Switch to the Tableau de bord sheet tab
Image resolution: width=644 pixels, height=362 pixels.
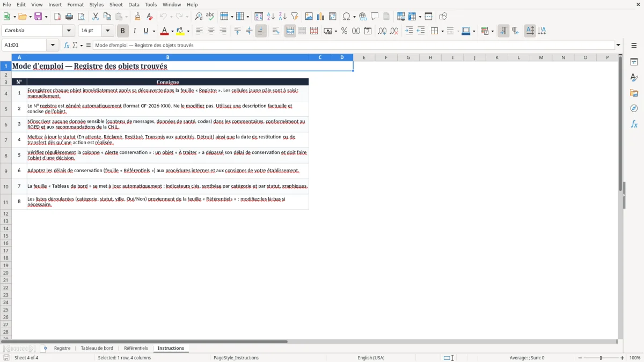97,348
